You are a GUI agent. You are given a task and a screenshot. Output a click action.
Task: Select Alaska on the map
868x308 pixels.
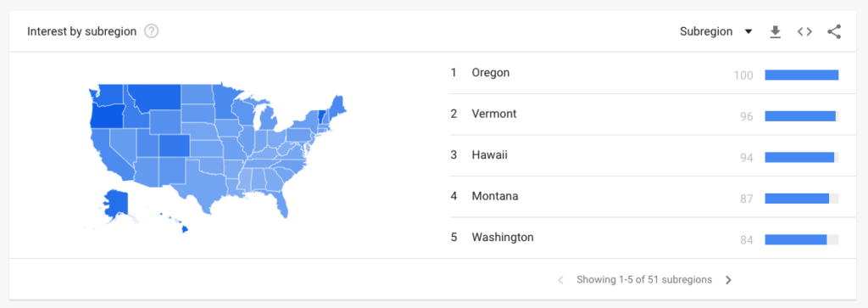115,207
